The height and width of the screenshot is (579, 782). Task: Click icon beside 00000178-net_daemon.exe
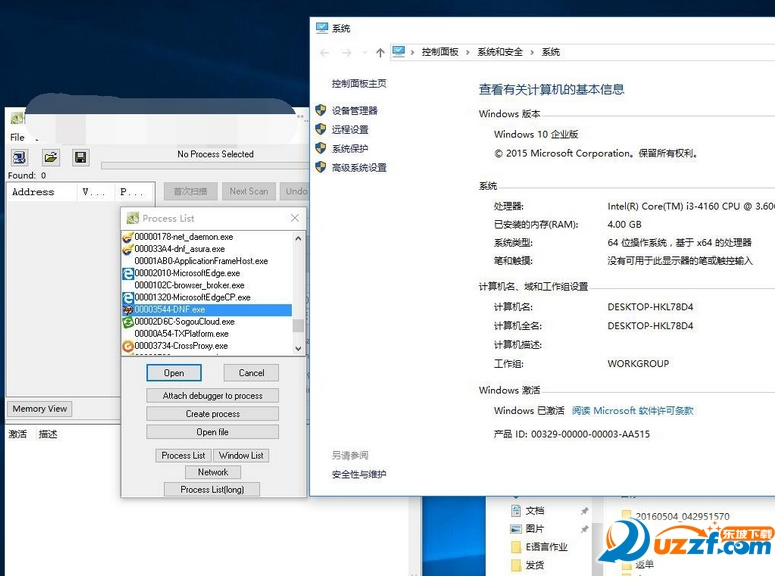[128, 237]
